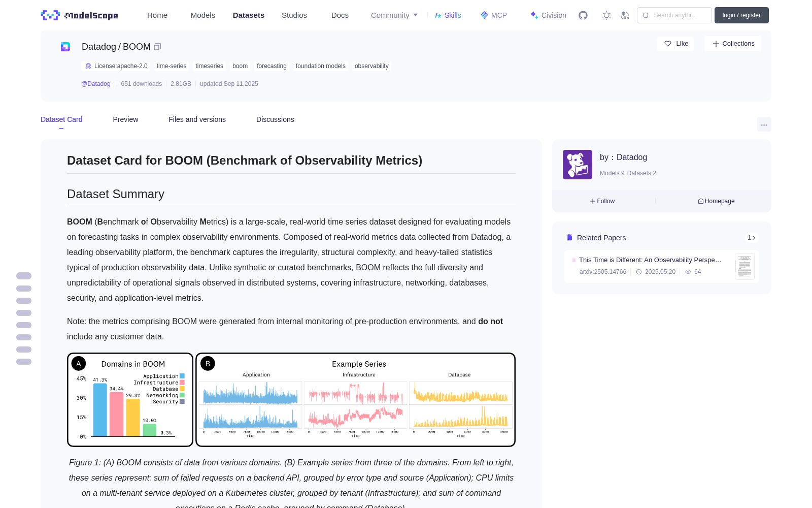Switch language with the translate icon
Image resolution: width=812 pixels, height=508 pixels.
pyautogui.click(x=625, y=15)
